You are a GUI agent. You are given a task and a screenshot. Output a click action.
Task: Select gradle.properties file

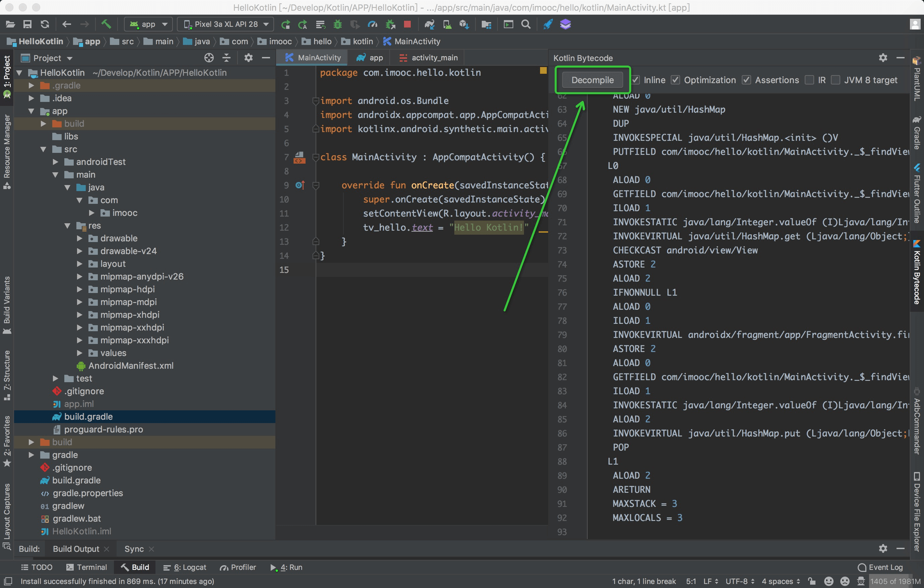(x=88, y=493)
